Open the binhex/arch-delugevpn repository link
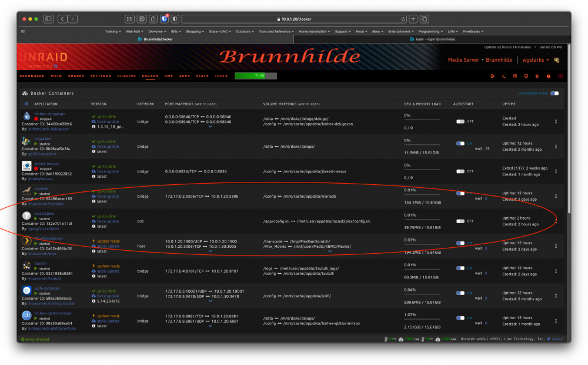 (48, 129)
